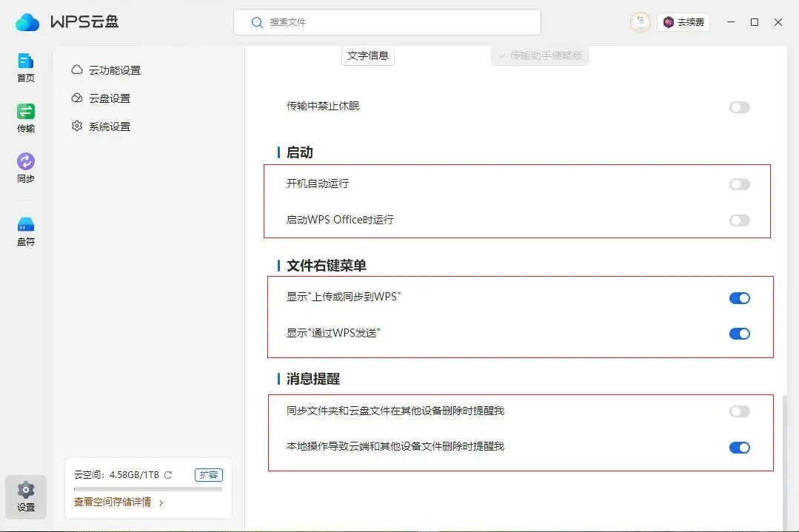Toggle 传输中禁止休眠 switch
The height and width of the screenshot is (532, 799).
click(739, 107)
